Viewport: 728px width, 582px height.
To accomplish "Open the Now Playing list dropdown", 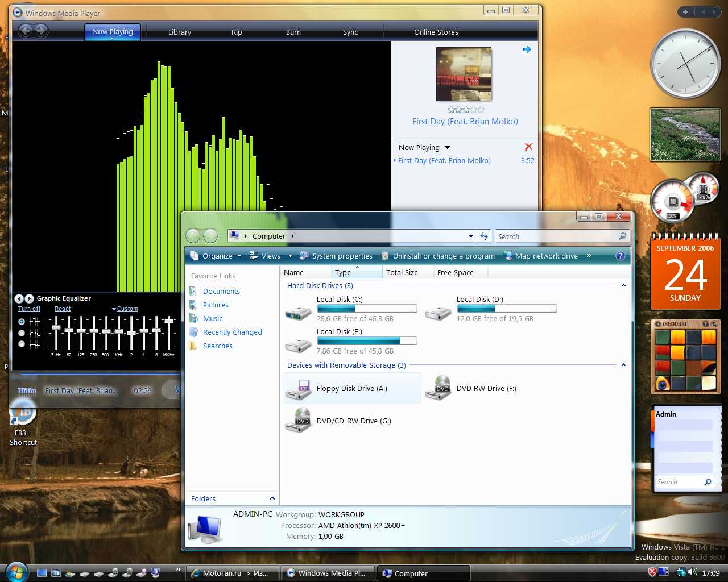I will tap(424, 147).
